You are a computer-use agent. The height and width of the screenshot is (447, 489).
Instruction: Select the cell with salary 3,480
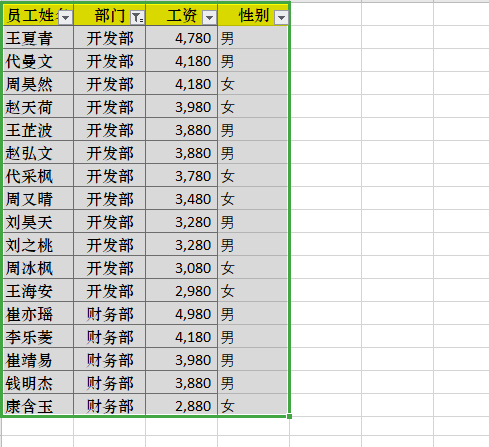point(182,199)
